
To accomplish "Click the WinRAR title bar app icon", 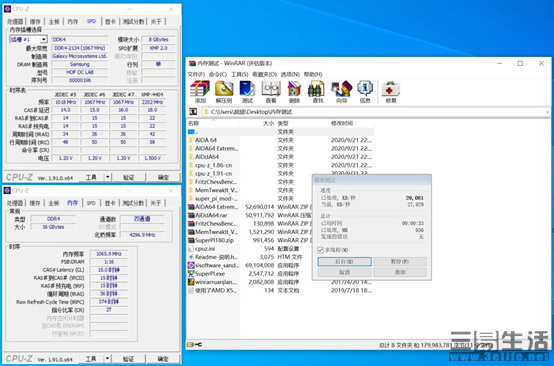I will coord(192,64).
